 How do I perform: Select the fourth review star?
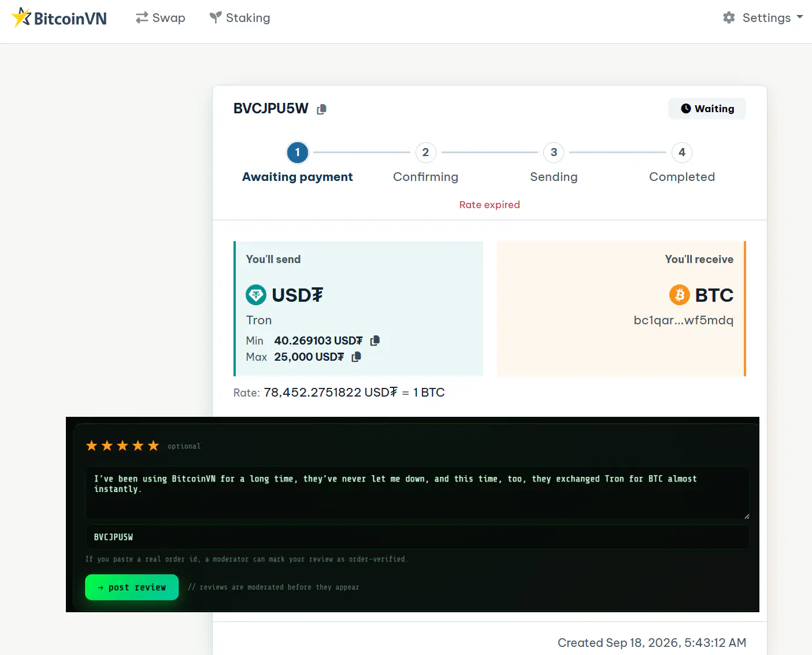(138, 446)
